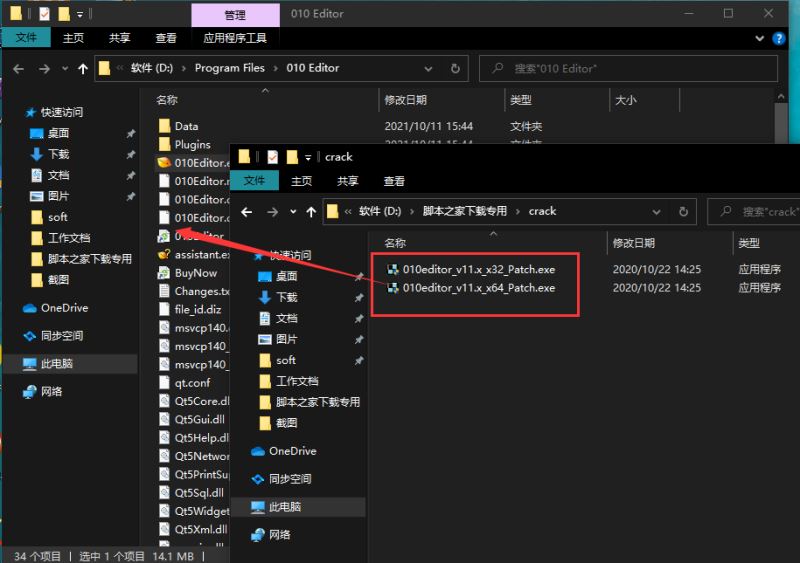This screenshot has width=800, height=563.
Task: Sort by 类型 column in crack window
Action: click(x=748, y=243)
